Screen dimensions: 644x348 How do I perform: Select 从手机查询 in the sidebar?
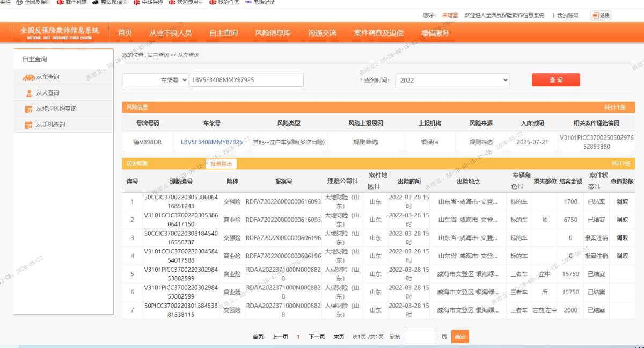50,125
